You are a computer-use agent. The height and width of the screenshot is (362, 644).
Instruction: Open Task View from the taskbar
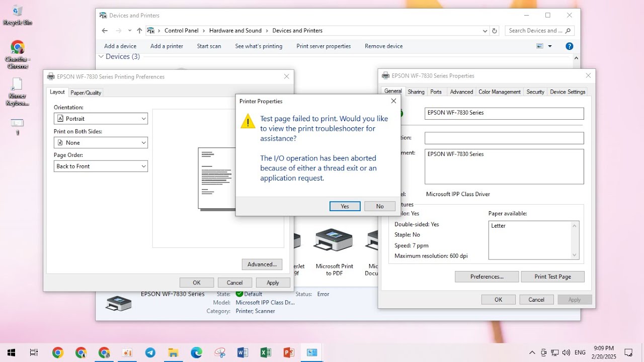(34, 352)
